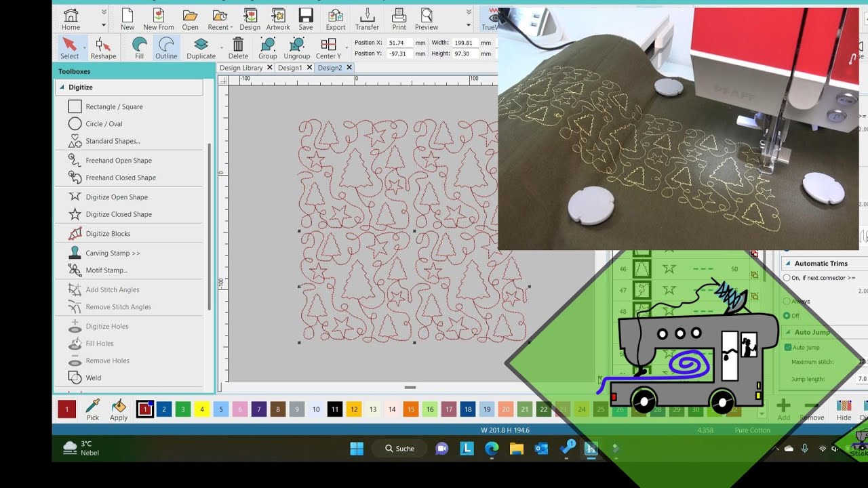This screenshot has width=868, height=488.
Task: Delete the selected object
Action: point(238,48)
